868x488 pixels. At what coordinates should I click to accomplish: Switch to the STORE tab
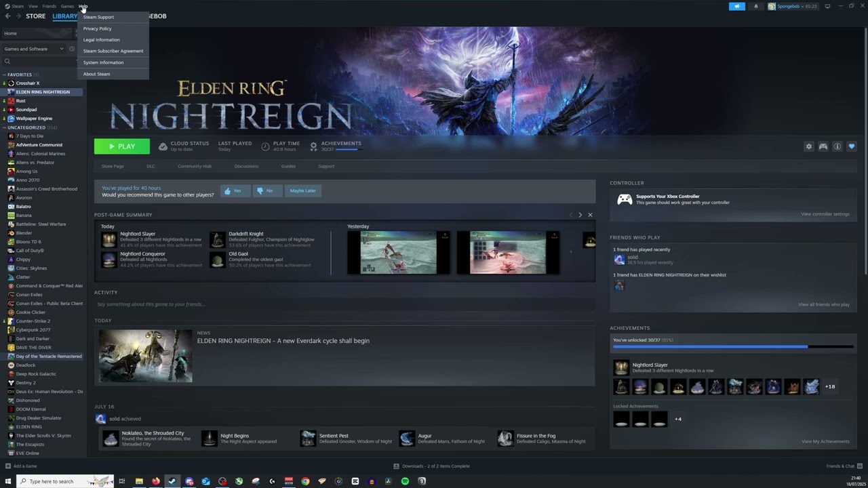click(x=36, y=16)
